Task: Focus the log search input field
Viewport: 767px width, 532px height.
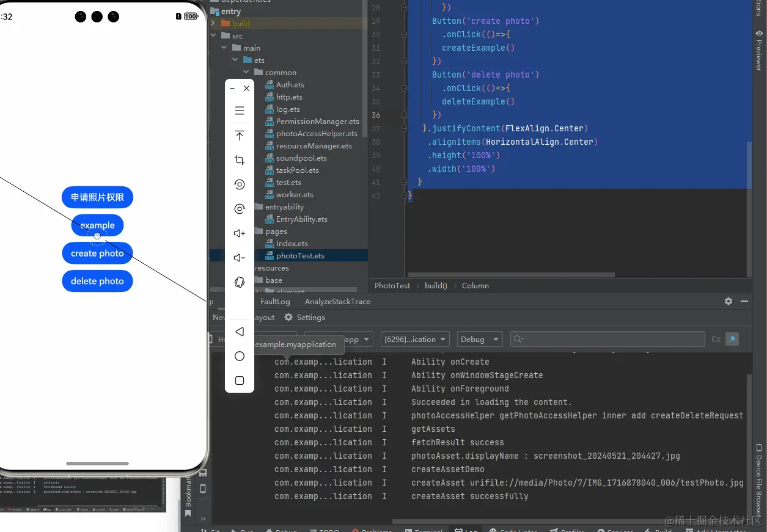Action: [607, 339]
